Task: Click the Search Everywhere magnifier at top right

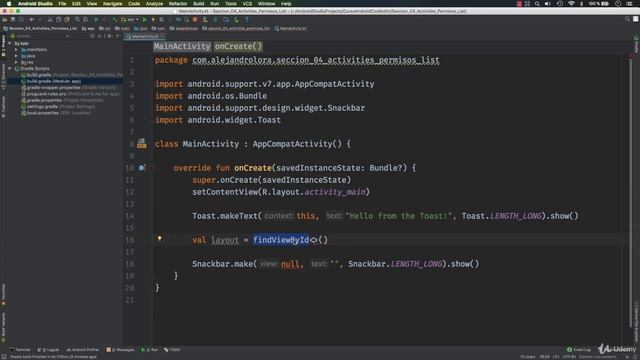Action: point(627,19)
